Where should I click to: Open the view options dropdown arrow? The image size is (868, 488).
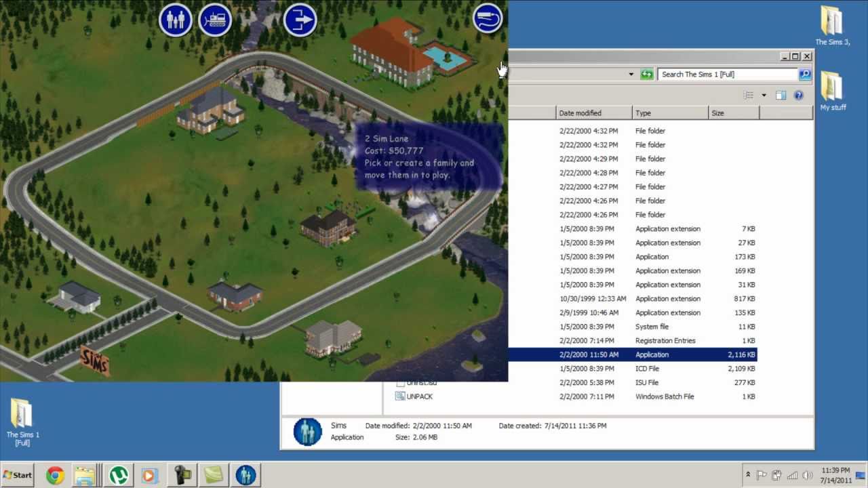(764, 96)
